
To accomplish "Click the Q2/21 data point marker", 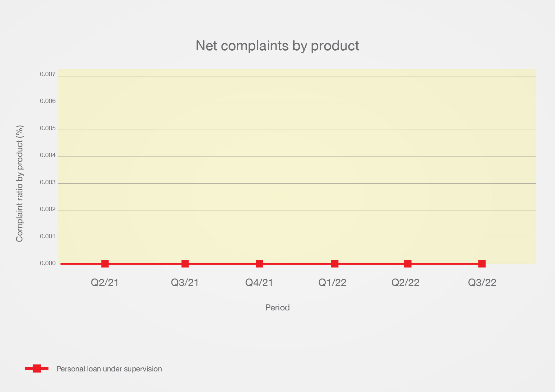I will pos(105,264).
